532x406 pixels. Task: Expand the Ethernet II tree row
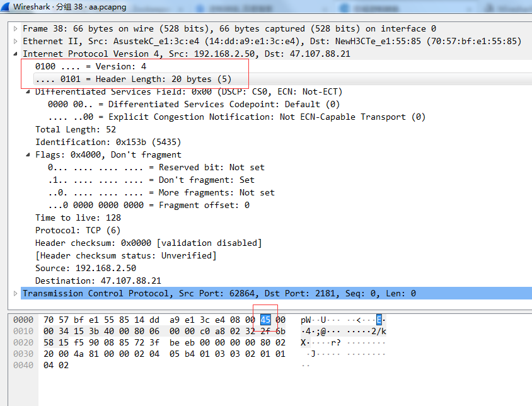point(15,42)
